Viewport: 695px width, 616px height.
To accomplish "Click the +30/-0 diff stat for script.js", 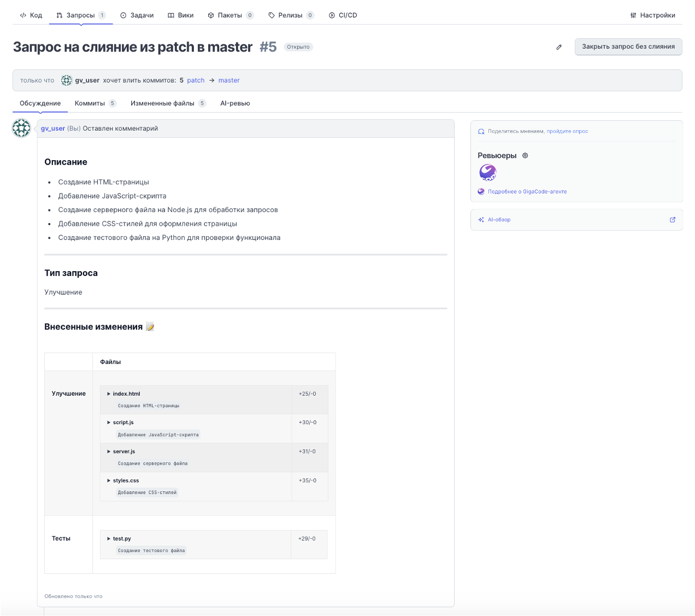I will pos(308,423).
